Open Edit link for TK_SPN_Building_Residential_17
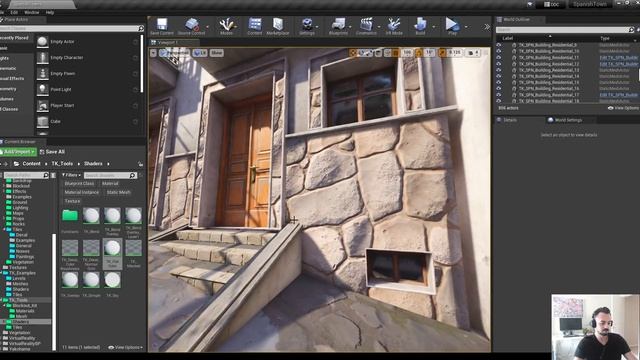Image resolution: width=640 pixels, height=360 pixels. click(x=619, y=95)
